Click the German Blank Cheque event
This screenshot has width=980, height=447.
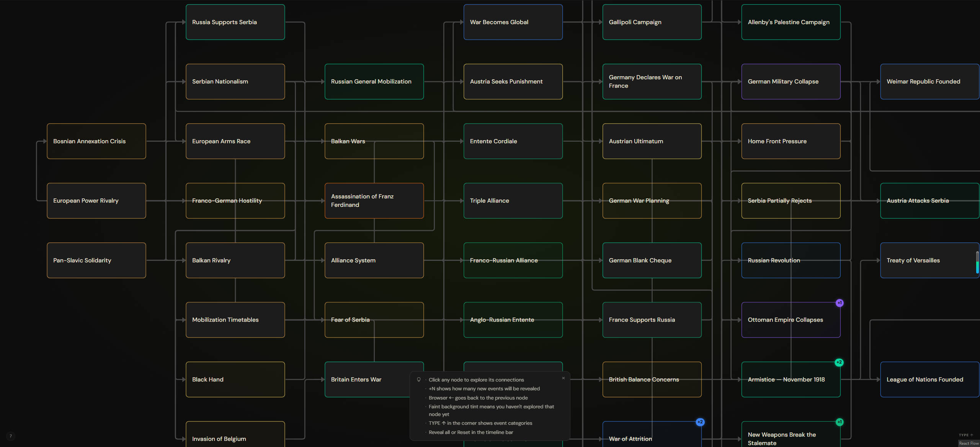coord(652,260)
